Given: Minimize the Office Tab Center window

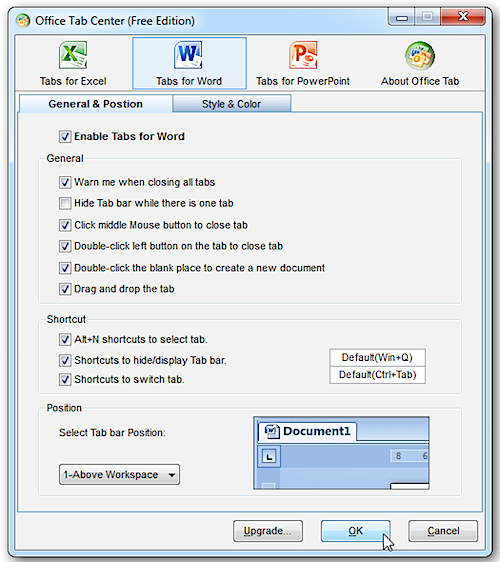Looking at the screenshot, I should coord(401,17).
